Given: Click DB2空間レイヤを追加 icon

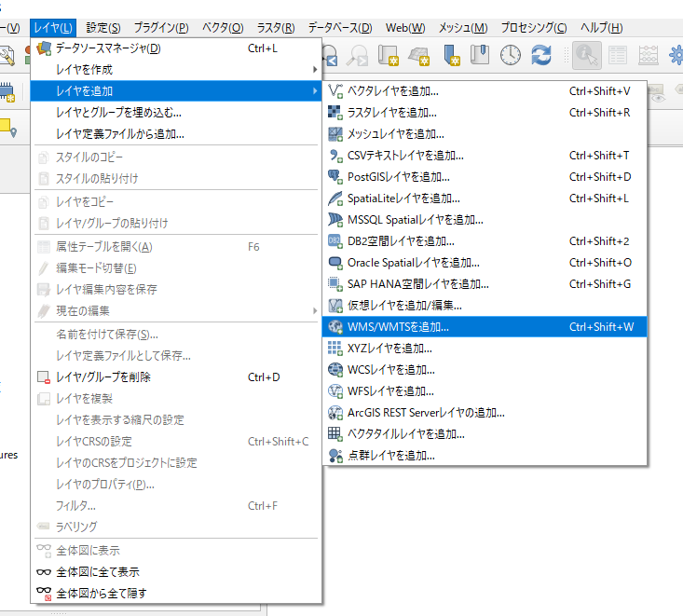Looking at the screenshot, I should point(335,241).
